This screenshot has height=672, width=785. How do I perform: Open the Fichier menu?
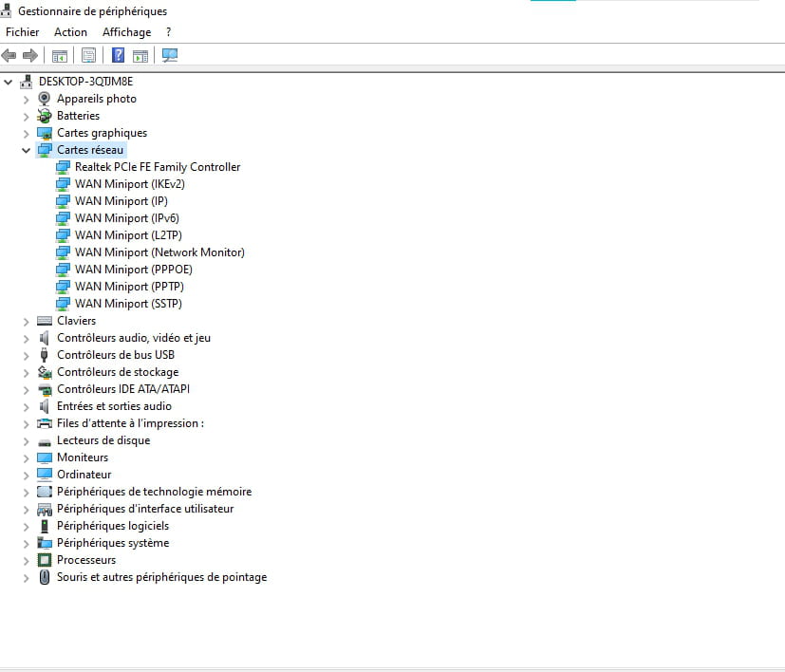tap(22, 32)
